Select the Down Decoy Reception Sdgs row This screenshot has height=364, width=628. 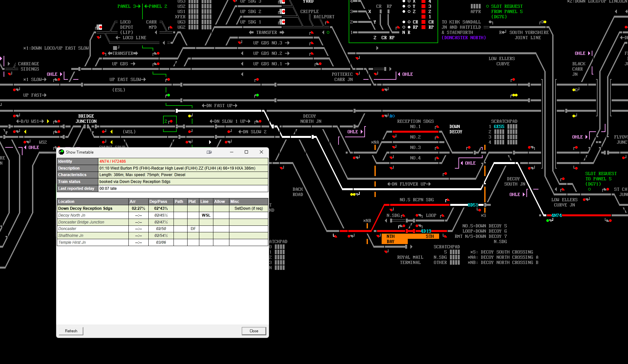pos(162,208)
